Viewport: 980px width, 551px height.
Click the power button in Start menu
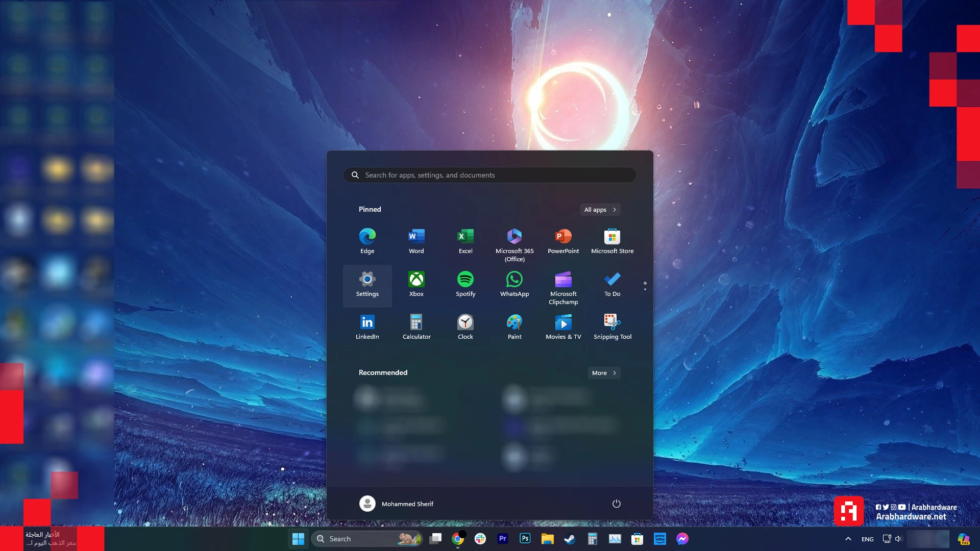(616, 504)
